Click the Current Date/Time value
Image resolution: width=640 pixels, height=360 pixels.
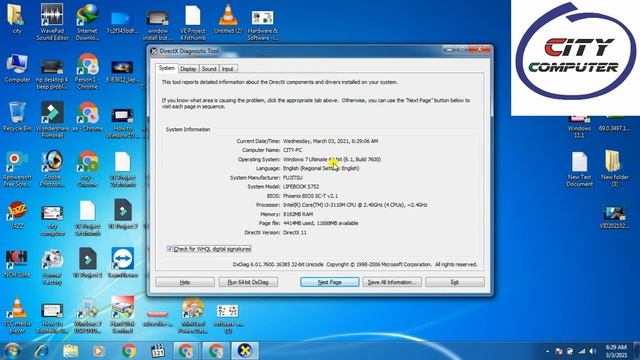coord(331,141)
